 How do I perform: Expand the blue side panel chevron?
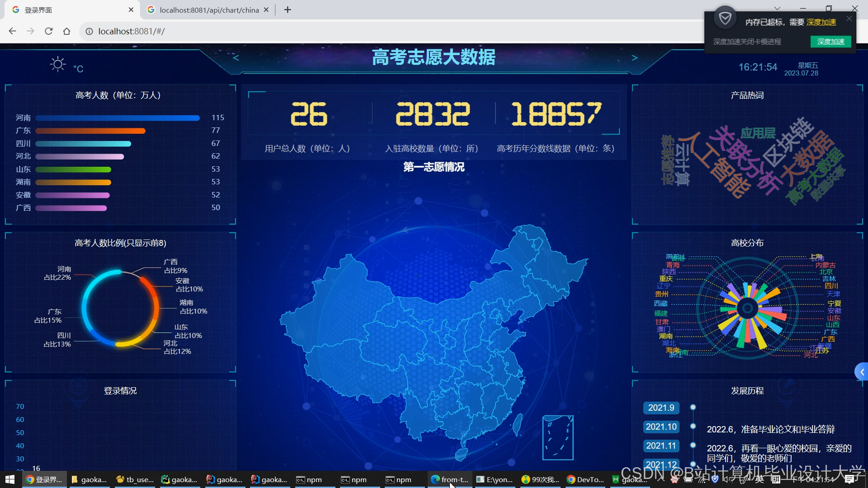862,372
